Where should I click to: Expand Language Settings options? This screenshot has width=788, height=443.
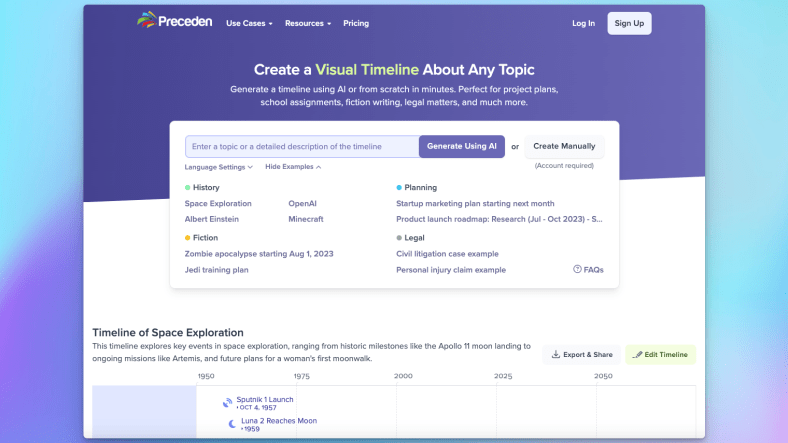[218, 167]
